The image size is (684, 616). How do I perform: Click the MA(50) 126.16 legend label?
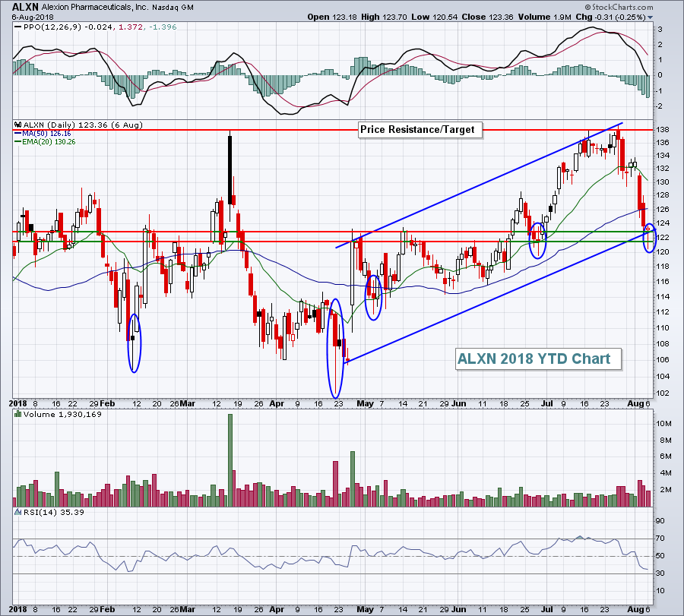(46, 134)
